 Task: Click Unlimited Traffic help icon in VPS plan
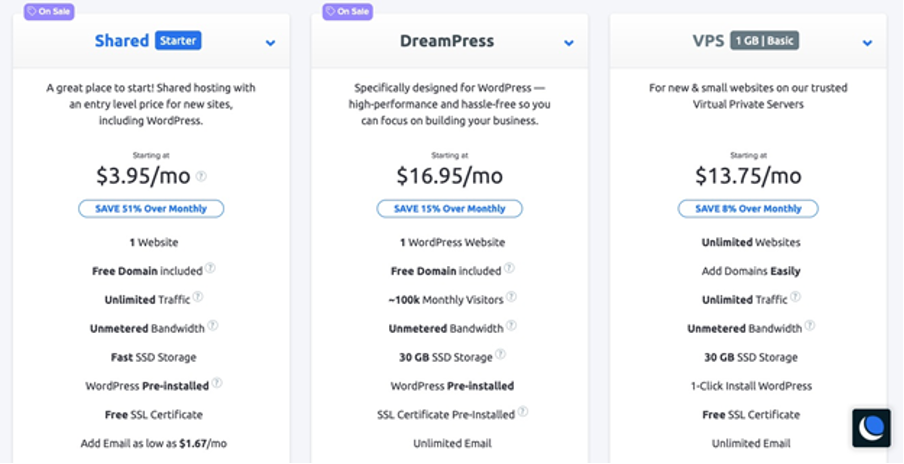796,297
